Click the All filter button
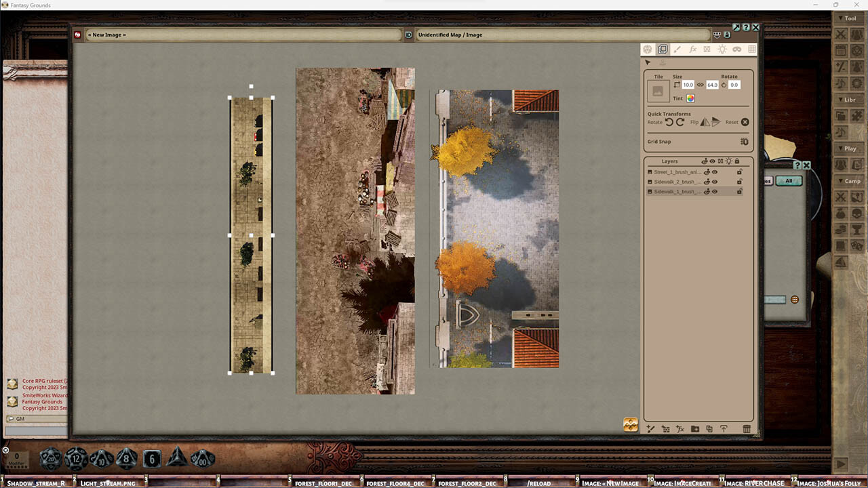Image resolution: width=868 pixels, height=488 pixels. pos(789,181)
